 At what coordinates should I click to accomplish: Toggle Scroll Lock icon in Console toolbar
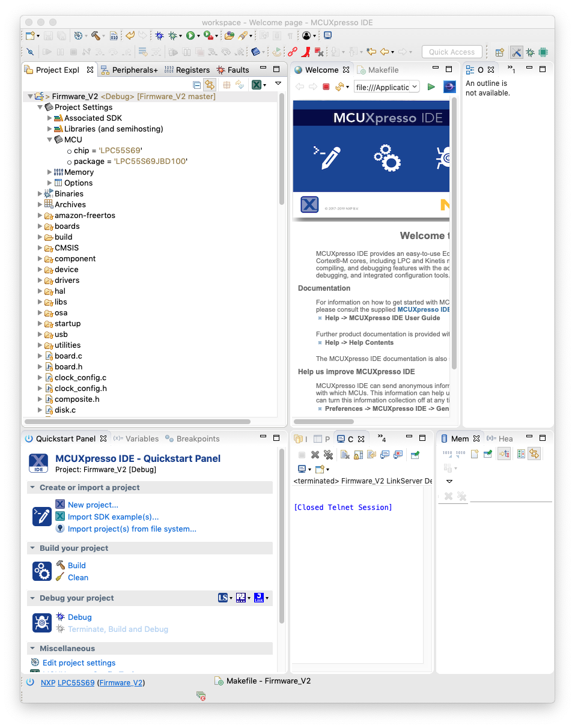coord(358,455)
